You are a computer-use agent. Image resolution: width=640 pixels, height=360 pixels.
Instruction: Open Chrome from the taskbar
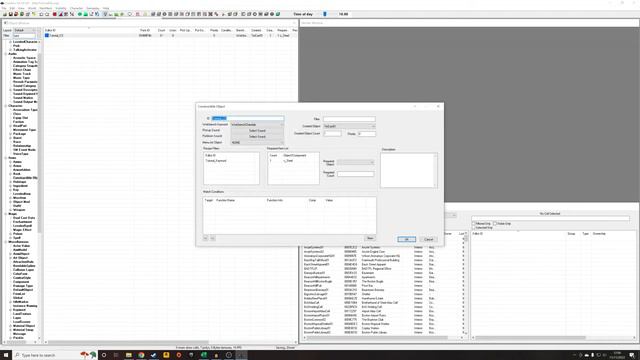141,355
